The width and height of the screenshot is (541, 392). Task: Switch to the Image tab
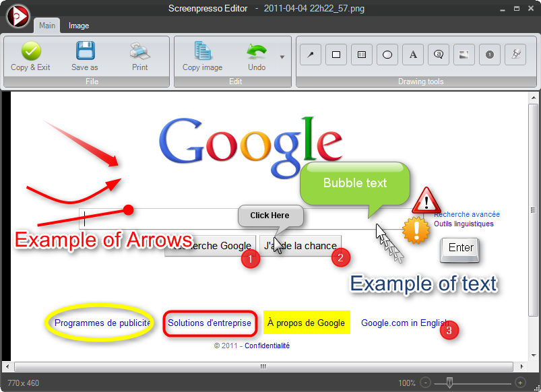tap(79, 26)
